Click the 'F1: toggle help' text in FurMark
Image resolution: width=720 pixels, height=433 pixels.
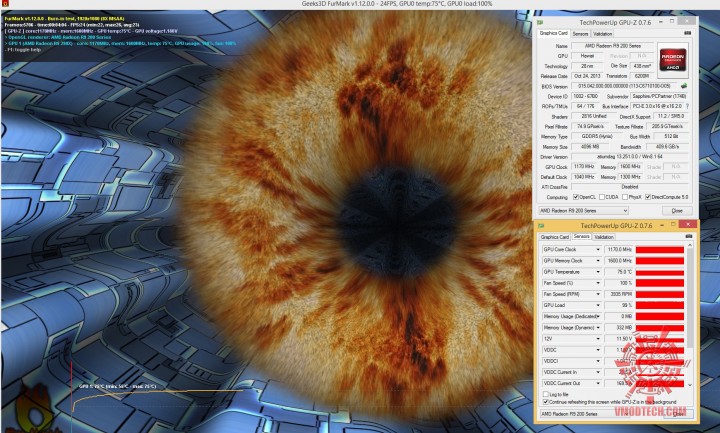23,50
